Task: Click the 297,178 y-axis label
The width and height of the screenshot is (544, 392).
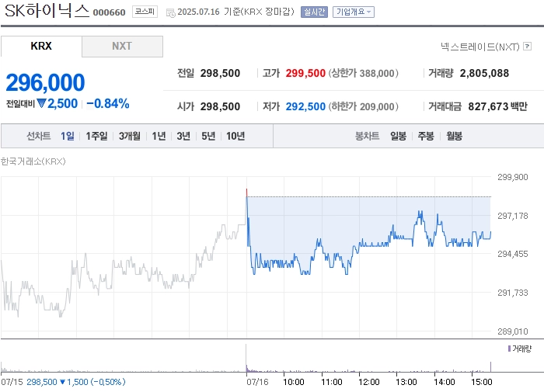Action: [512, 216]
